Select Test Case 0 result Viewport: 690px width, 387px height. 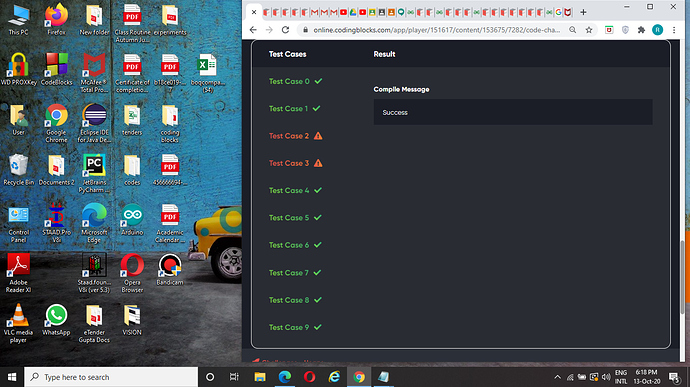(x=295, y=81)
